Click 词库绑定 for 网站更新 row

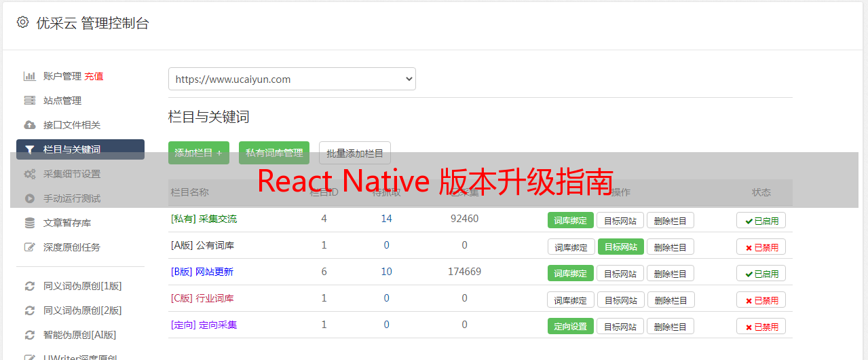[571, 273]
